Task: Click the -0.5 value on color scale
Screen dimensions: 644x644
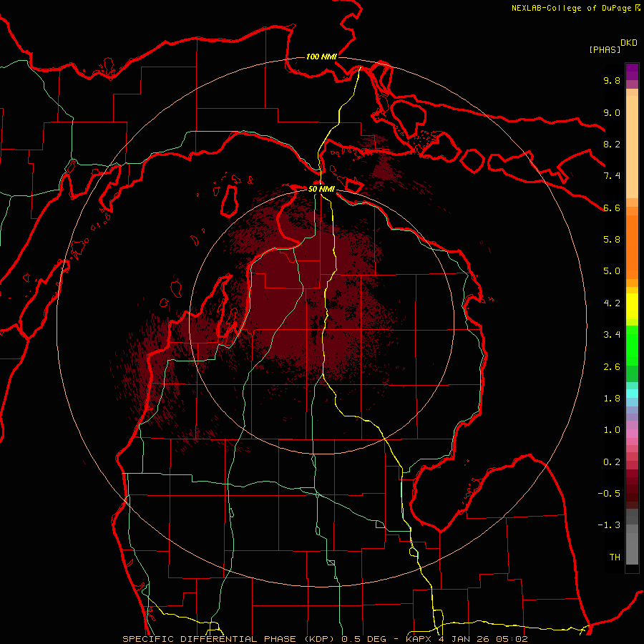Action: pos(609,494)
